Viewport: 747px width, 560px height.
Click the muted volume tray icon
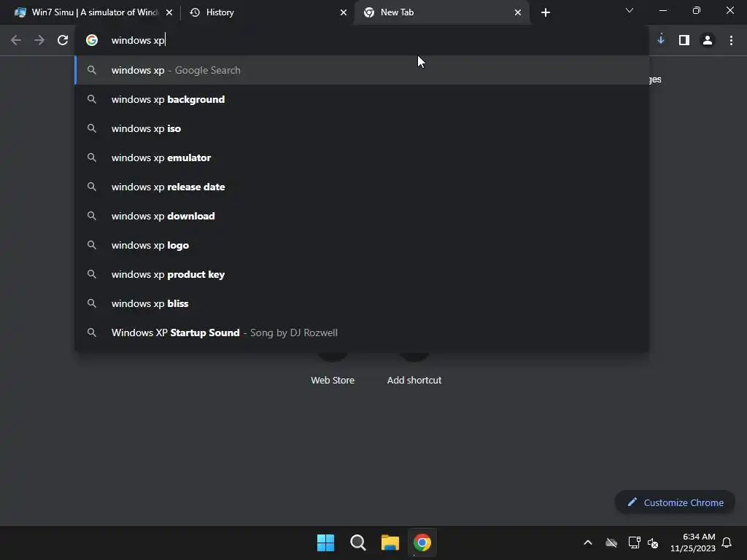click(653, 542)
